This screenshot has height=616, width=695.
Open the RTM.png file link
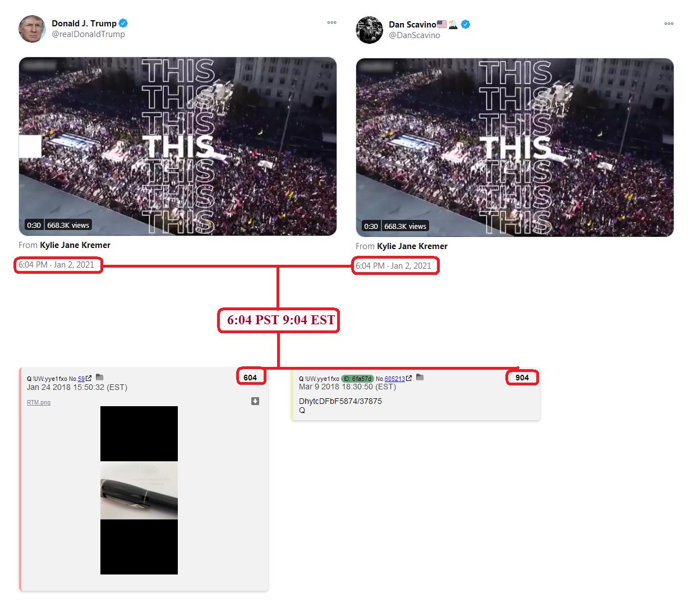pos(39,402)
